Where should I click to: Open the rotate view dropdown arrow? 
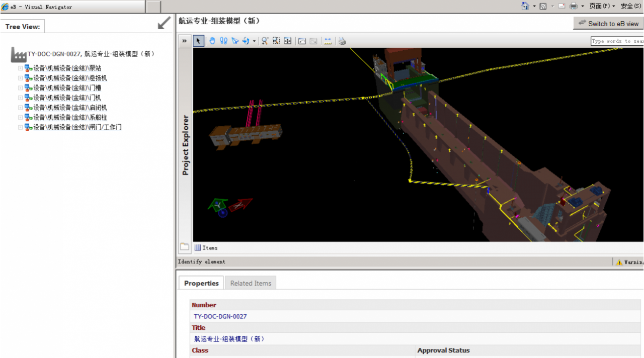(x=254, y=41)
